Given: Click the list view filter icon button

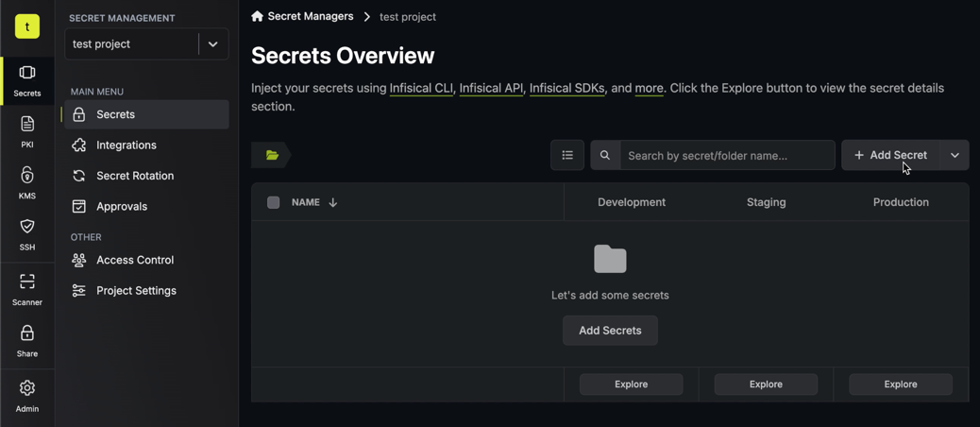Looking at the screenshot, I should pos(566,155).
